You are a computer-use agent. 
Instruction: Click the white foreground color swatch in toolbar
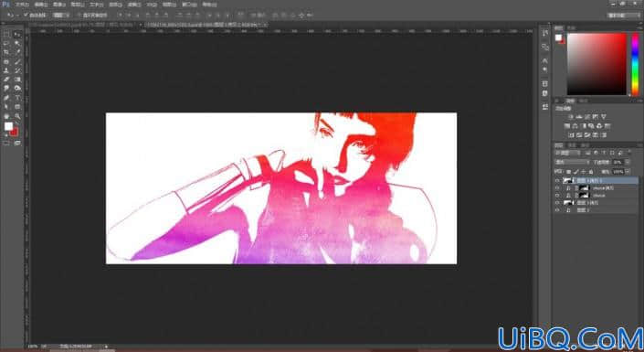pyautogui.click(x=8, y=126)
